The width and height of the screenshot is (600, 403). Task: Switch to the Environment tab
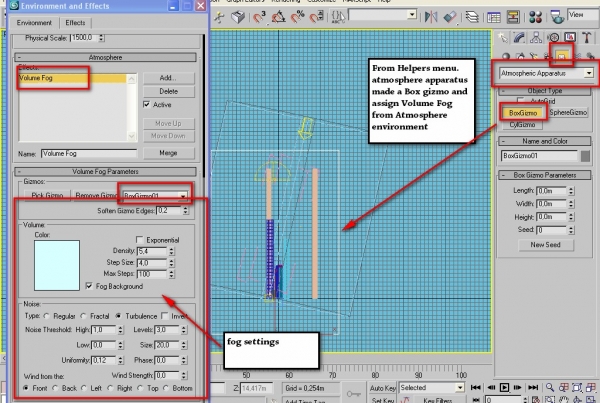(34, 23)
